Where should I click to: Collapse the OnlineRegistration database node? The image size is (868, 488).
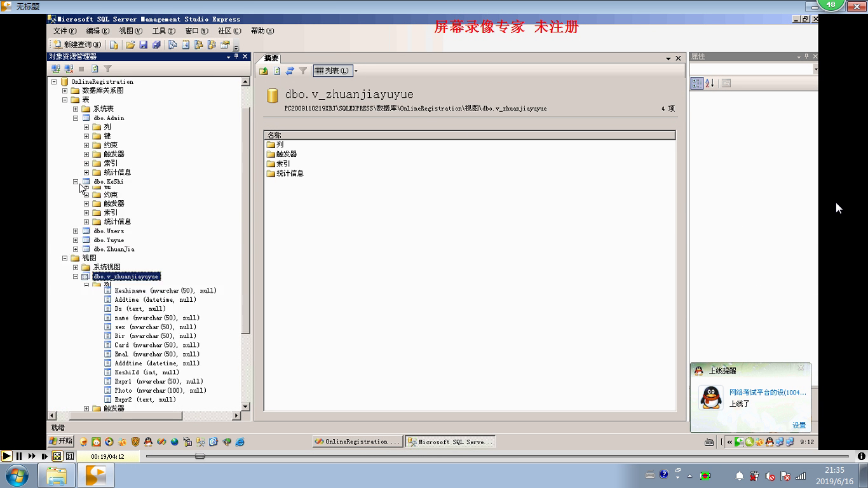click(x=54, y=81)
